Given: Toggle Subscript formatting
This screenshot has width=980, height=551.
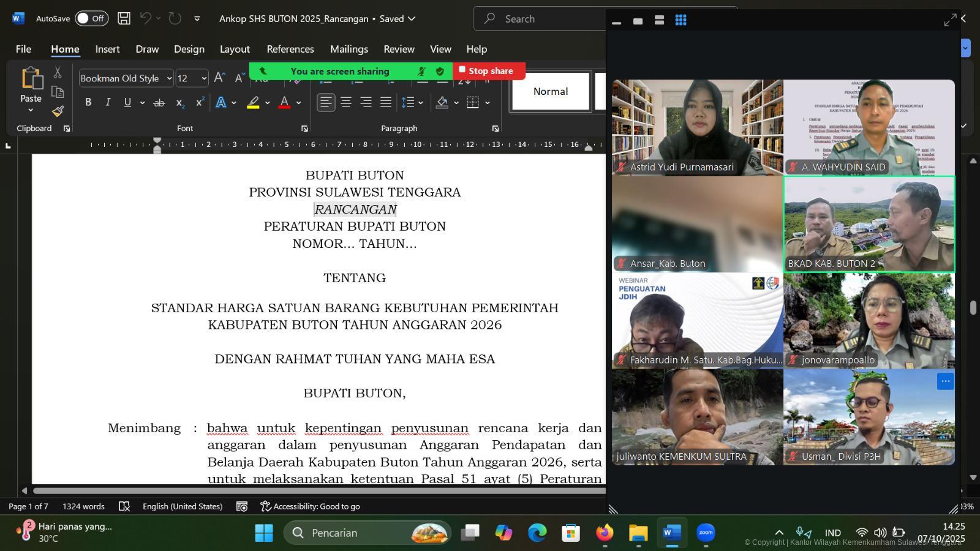Looking at the screenshot, I should point(179,103).
